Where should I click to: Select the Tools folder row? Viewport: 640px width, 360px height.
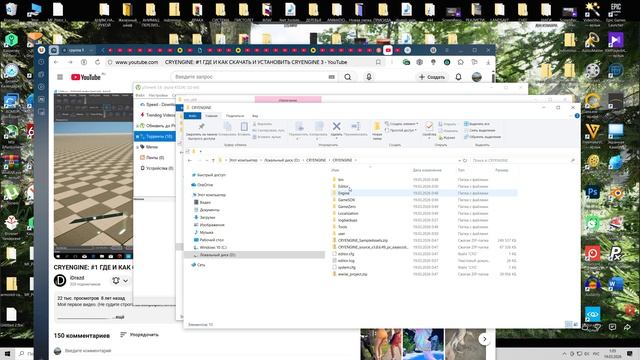click(x=424, y=227)
